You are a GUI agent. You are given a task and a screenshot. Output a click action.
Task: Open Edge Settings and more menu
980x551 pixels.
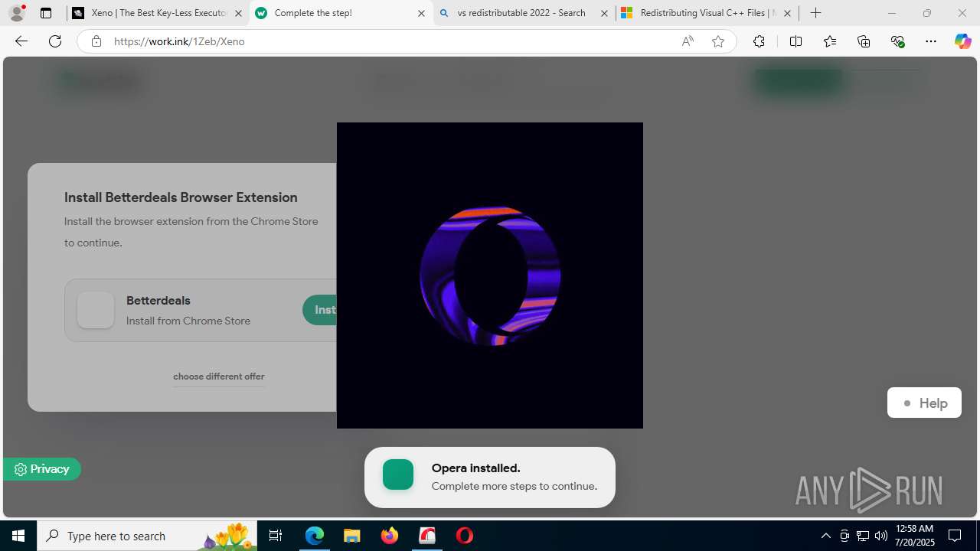[931, 41]
